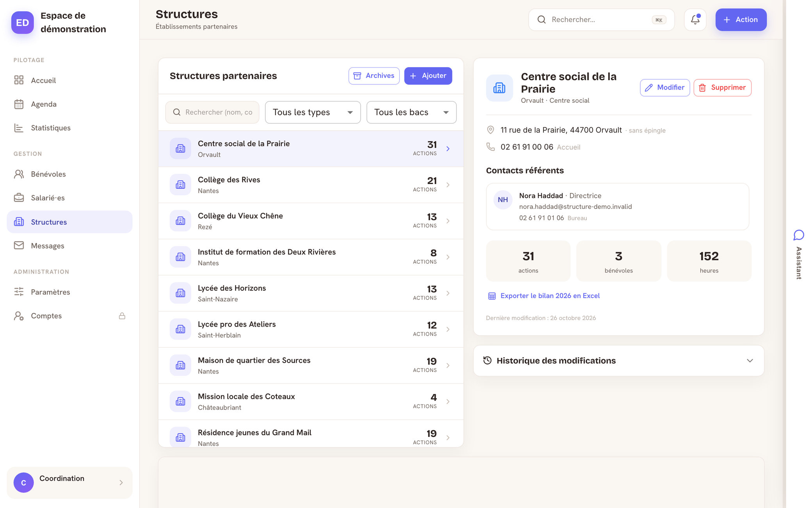Click the building icon of Maison de quartier des Sources

coord(180,365)
